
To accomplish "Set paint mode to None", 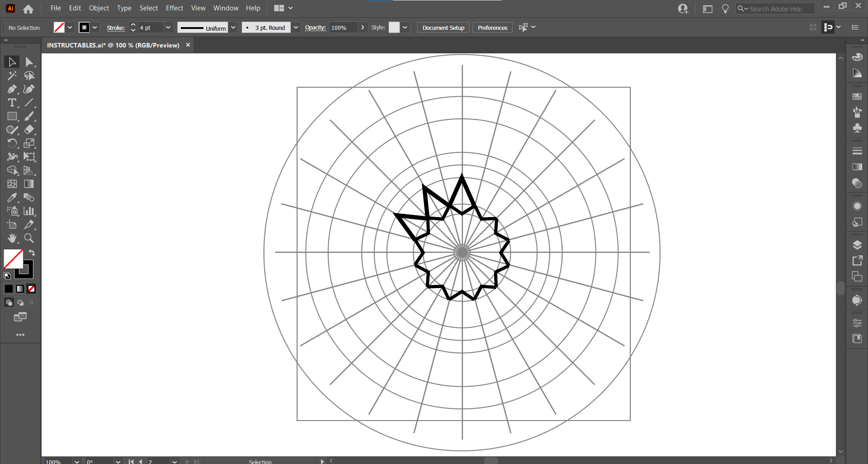I will point(31,289).
